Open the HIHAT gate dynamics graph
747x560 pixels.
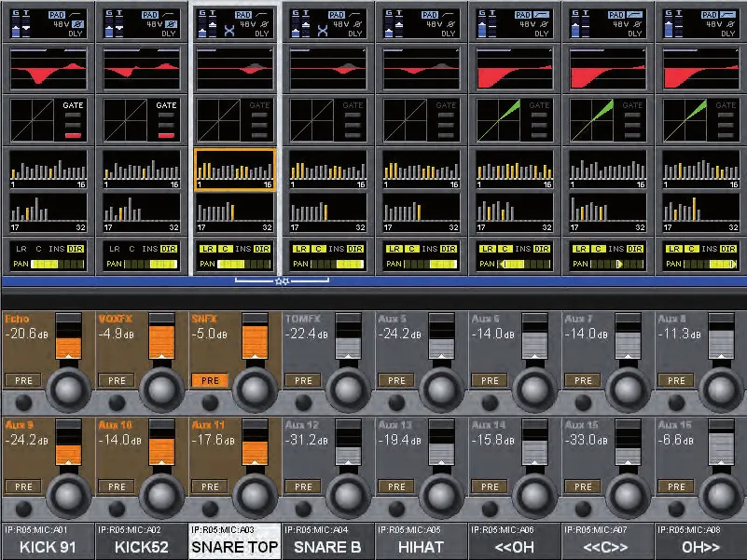(422, 120)
